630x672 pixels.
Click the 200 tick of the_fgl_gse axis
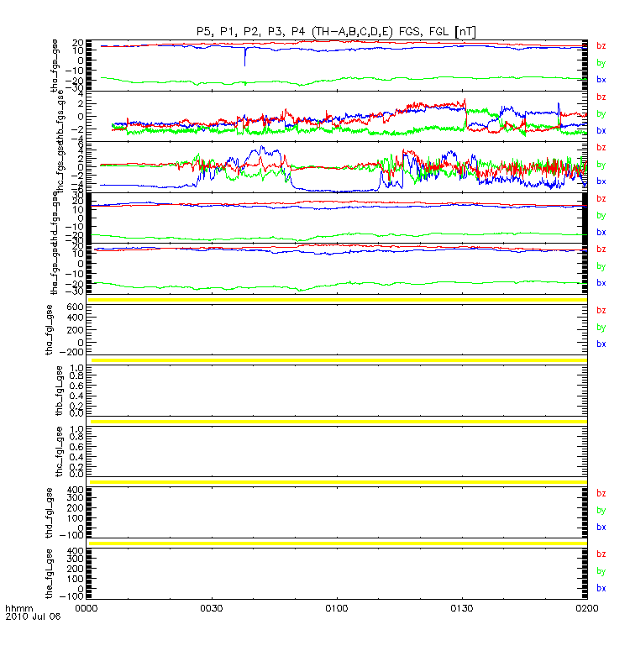pyautogui.click(x=75, y=569)
